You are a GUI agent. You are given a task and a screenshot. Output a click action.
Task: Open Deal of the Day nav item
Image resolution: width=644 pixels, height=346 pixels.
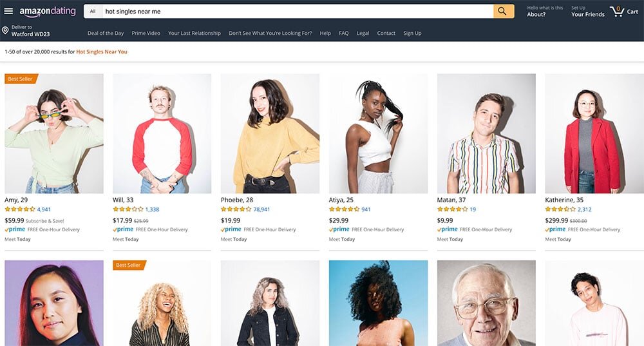(x=106, y=34)
